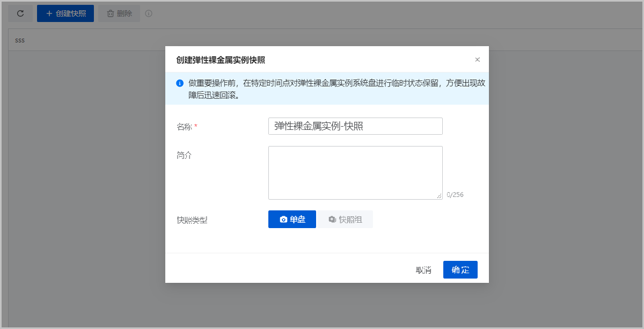Click the 创建快照 button label
Screen dimensions: 644x329
71,13
